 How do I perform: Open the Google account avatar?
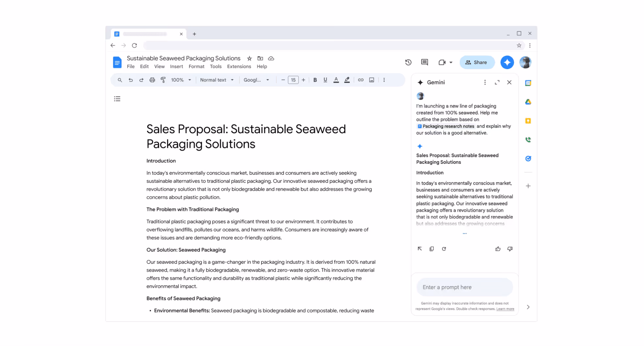(525, 62)
